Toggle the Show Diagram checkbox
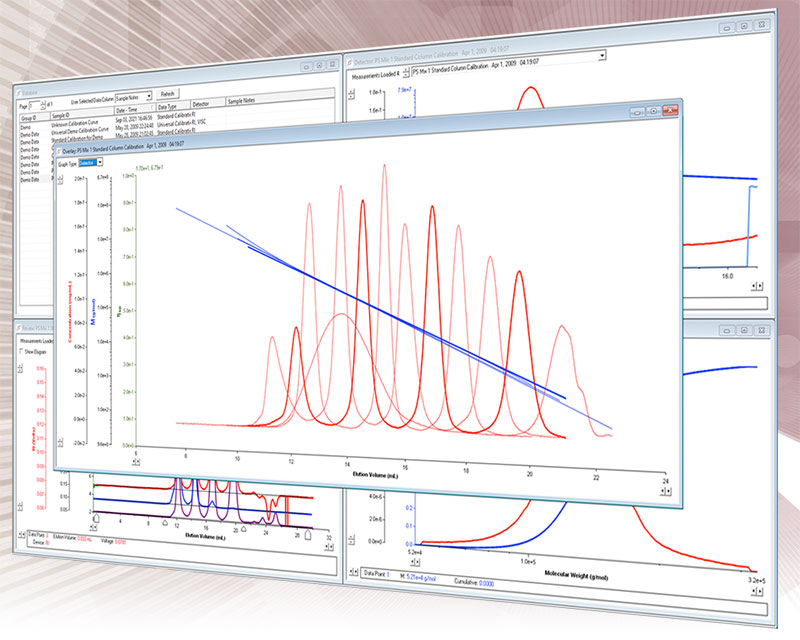This screenshot has width=800, height=640. click(21, 350)
